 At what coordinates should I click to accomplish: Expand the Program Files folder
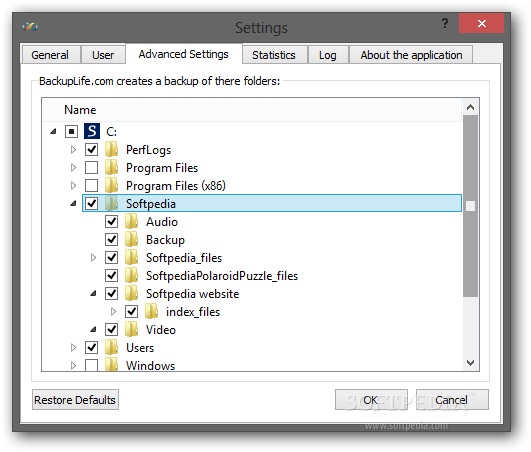tap(73, 167)
